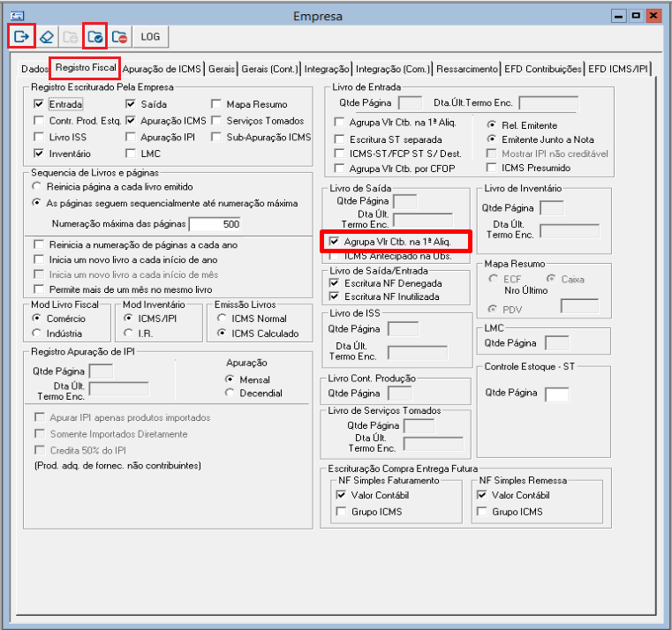Select Decendial apuração option

(x=230, y=393)
